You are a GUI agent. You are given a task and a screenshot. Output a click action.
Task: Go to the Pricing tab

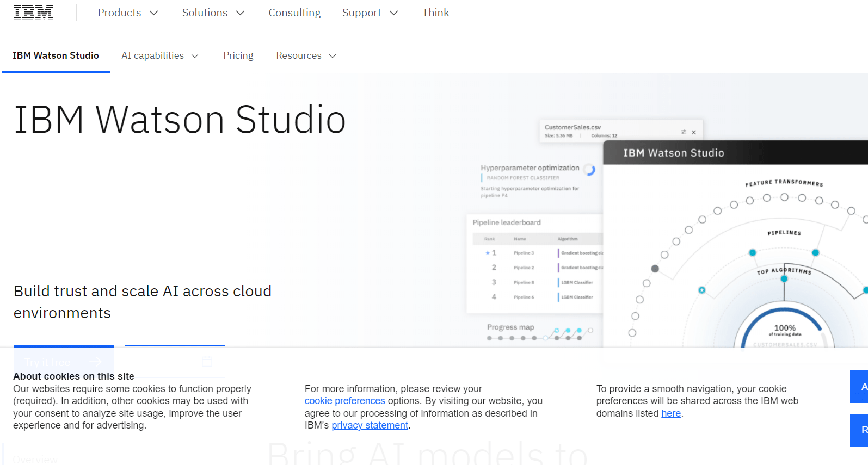tap(238, 55)
